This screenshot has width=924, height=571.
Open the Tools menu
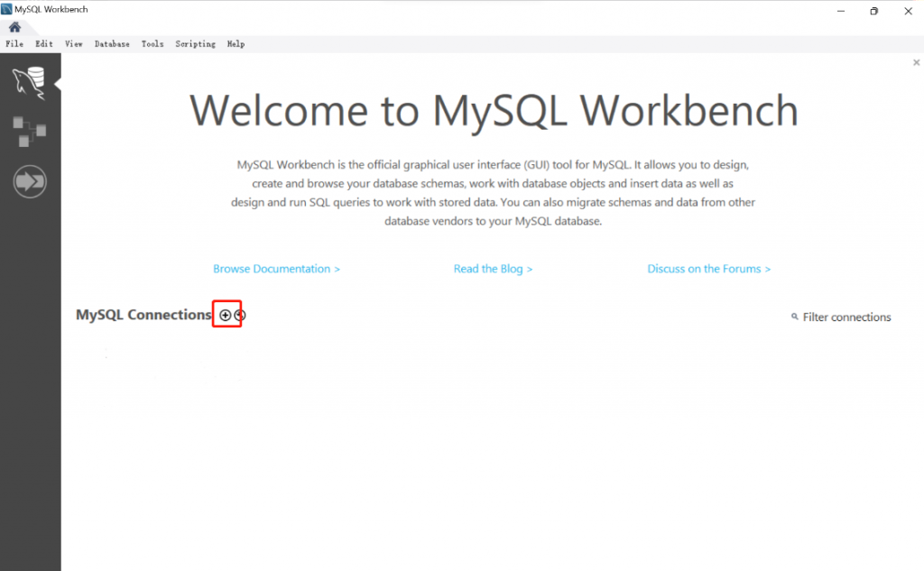tap(152, 44)
